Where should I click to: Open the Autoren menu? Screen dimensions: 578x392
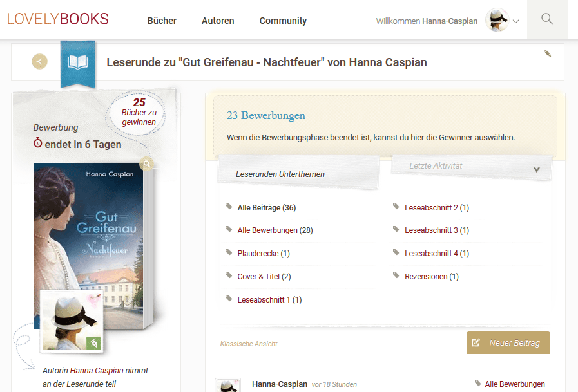click(218, 21)
